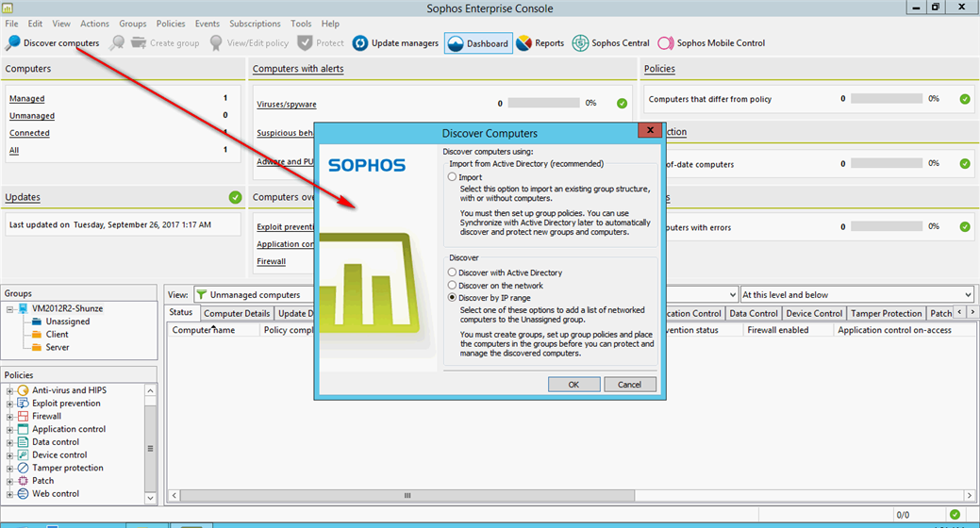Click the horizontal scrollbar in computer list
This screenshot has height=528, width=980.
(x=407, y=496)
